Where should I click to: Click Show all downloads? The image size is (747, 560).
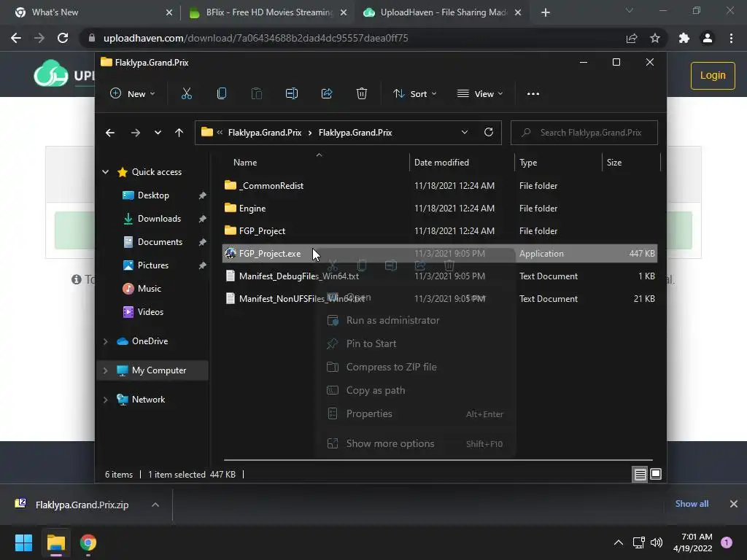692,504
